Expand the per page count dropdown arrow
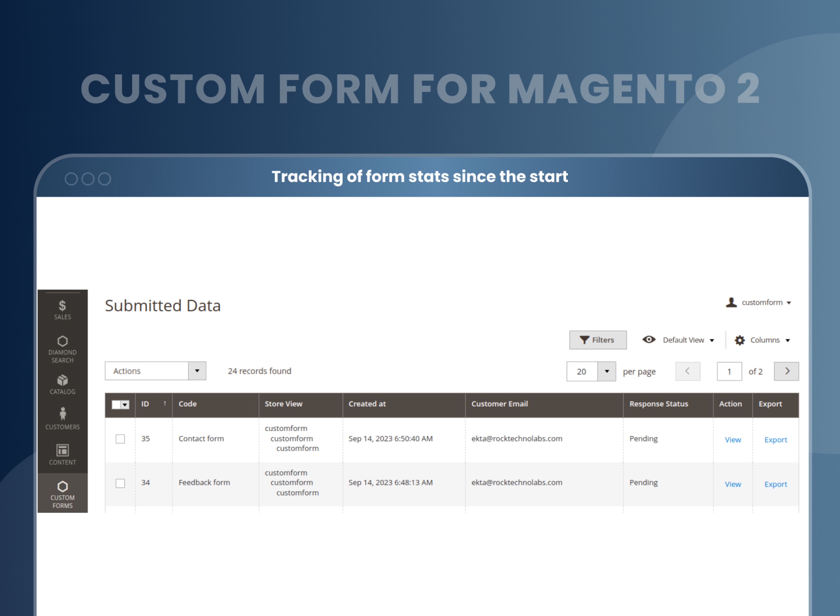Screen dimensions: 840x616 (607, 371)
